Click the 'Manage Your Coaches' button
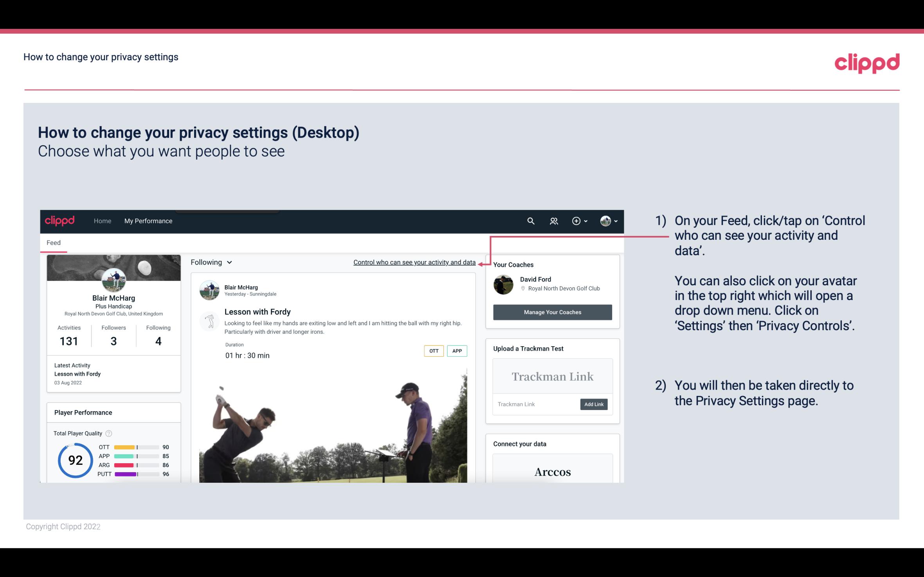Image resolution: width=924 pixels, height=577 pixels. click(553, 312)
